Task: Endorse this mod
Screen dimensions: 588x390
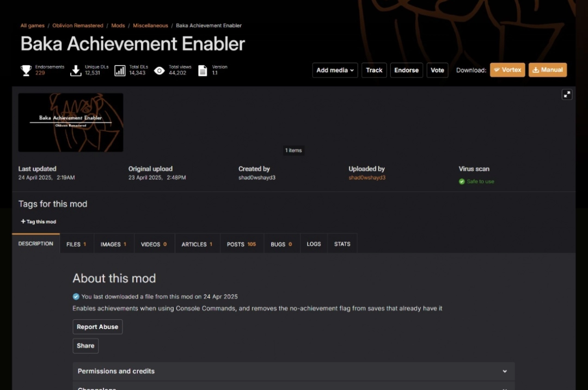Action: [406, 70]
